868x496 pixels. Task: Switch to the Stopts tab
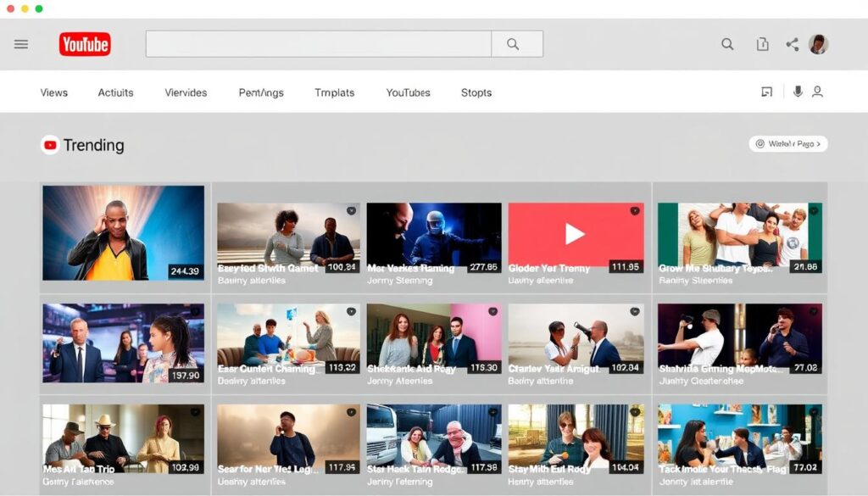(476, 92)
